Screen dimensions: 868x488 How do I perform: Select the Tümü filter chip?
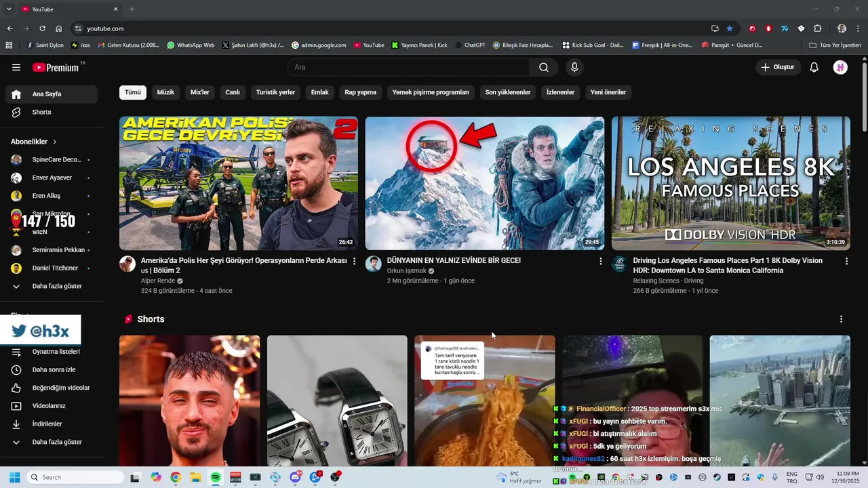(x=133, y=92)
